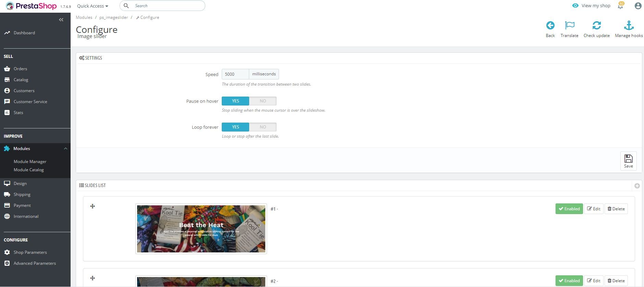This screenshot has height=287, width=644.
Task: Click the Back arrow icon
Action: click(550, 25)
